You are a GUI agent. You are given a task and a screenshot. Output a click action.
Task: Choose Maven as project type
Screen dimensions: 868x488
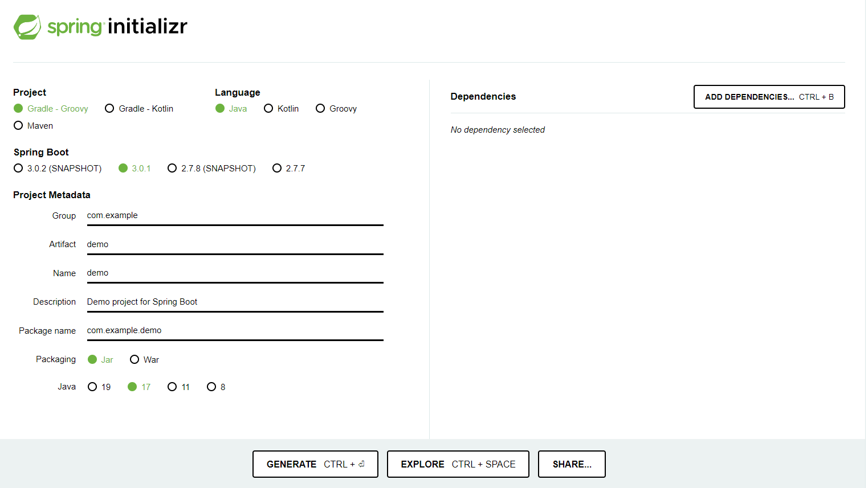click(34, 126)
